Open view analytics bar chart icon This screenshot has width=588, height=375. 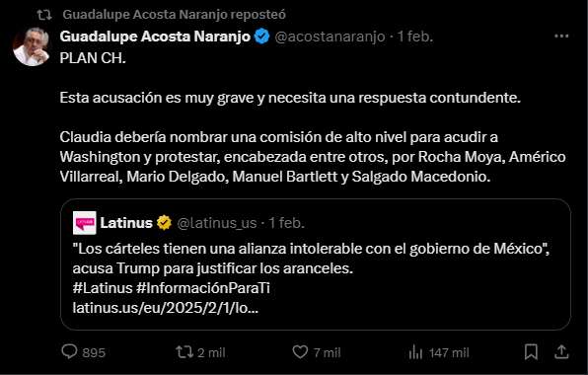pos(415,352)
